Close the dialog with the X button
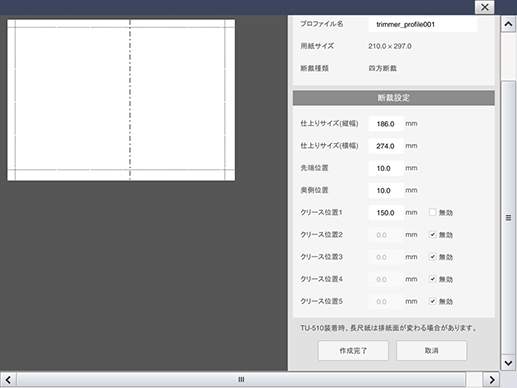 484,7
